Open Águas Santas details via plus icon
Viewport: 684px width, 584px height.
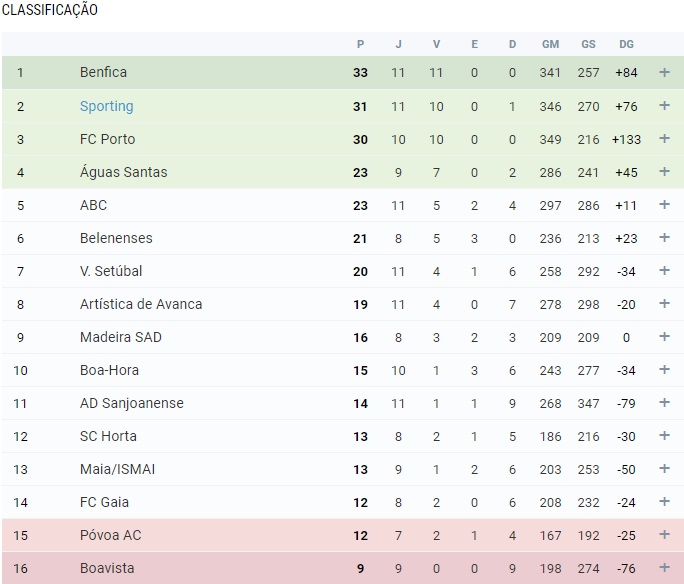click(664, 172)
